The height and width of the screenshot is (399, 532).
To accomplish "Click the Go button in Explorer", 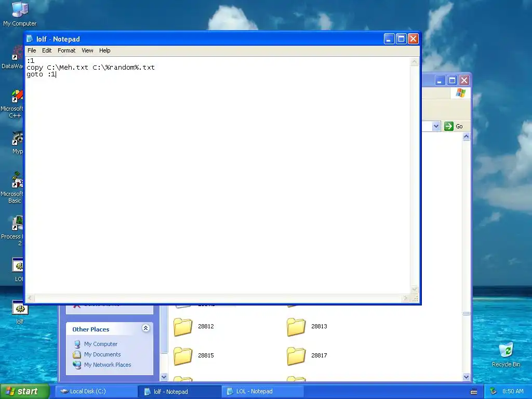I will coord(454,126).
